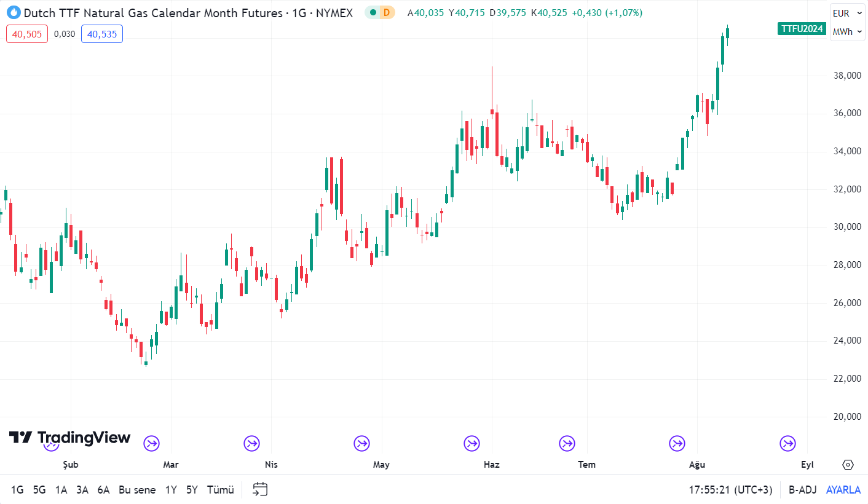Click the green TTFU2024 price label
This screenshot has width=868, height=504.
tap(802, 28)
